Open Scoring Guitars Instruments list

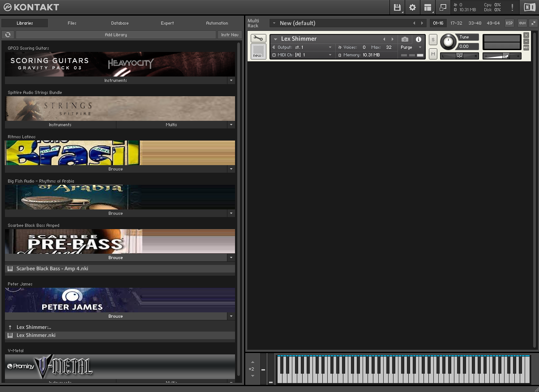pos(116,81)
